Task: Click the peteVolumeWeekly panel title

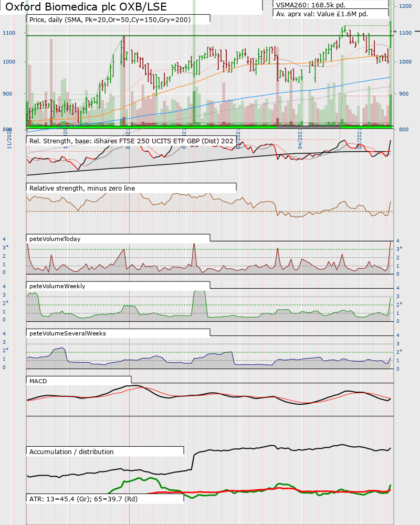Action: click(57, 286)
